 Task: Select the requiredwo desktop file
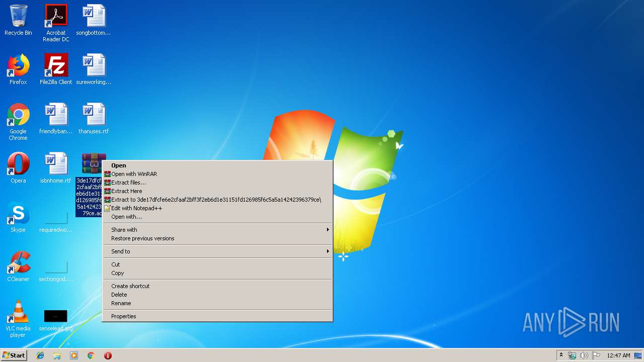click(x=56, y=220)
